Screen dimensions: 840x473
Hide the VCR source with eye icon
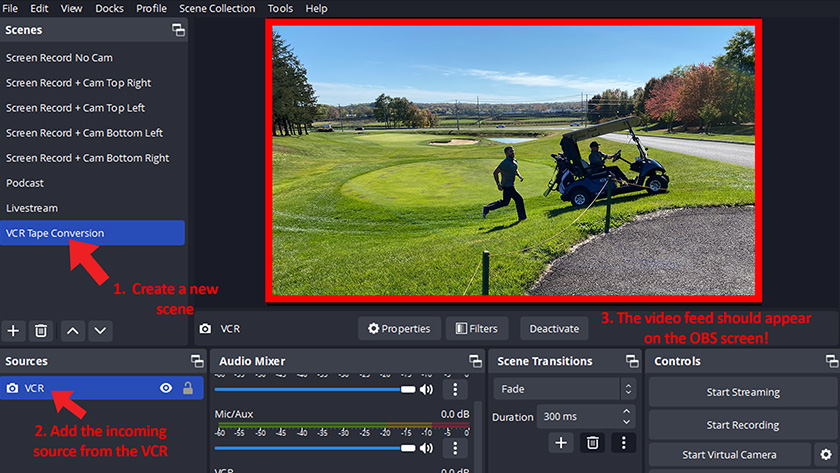(166, 388)
